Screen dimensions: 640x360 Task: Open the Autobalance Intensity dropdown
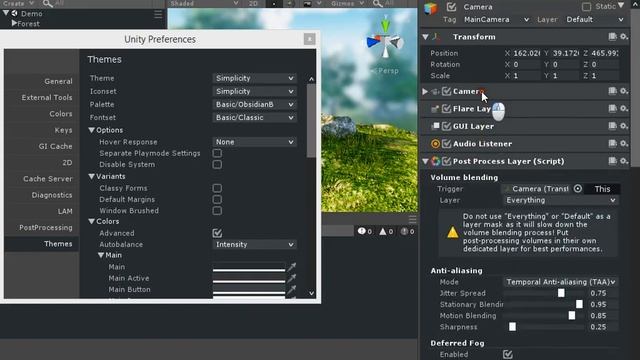254,244
